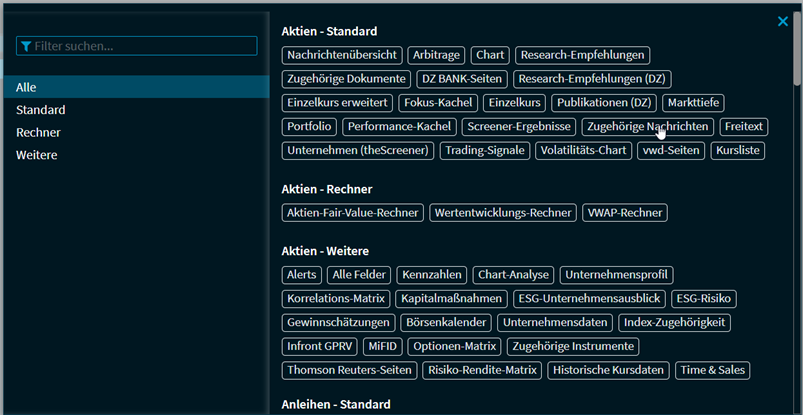Pick the Volatilitäts-Chart widget
Viewport: 803px width, 415px height.
click(584, 151)
